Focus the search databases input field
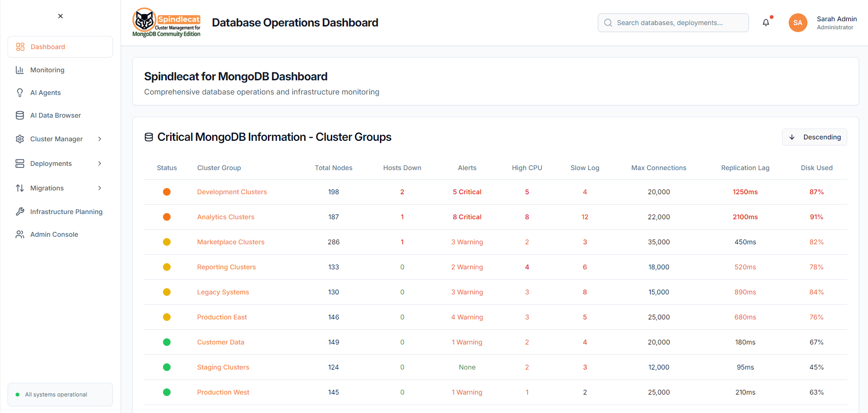The image size is (868, 413). coord(673,23)
